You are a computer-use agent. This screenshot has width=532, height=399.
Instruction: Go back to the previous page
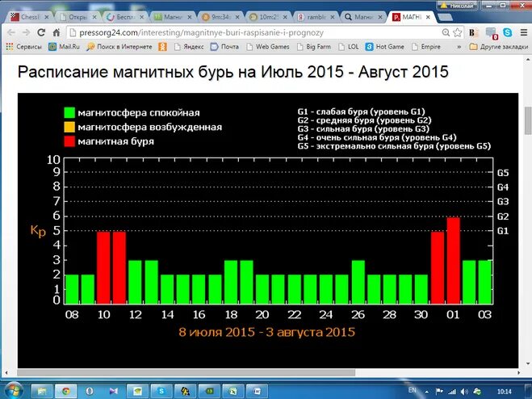pyautogui.click(x=11, y=32)
